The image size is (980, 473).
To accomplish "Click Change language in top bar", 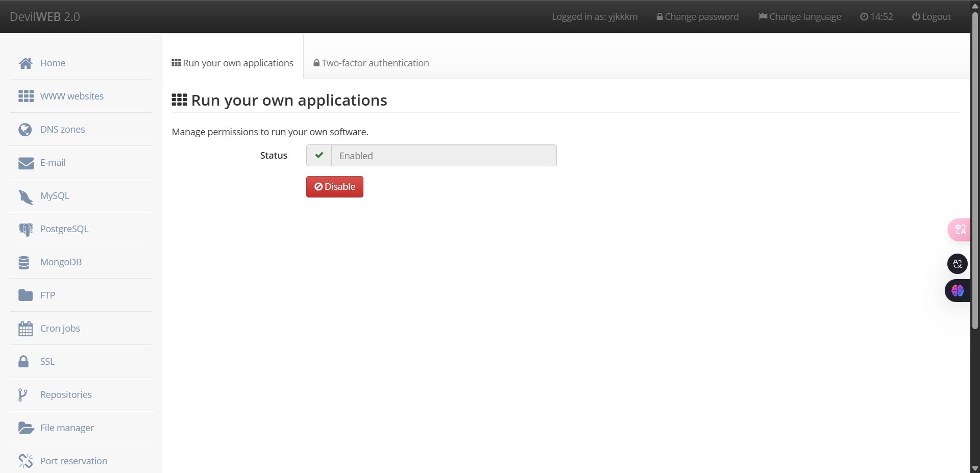I will pos(799,17).
